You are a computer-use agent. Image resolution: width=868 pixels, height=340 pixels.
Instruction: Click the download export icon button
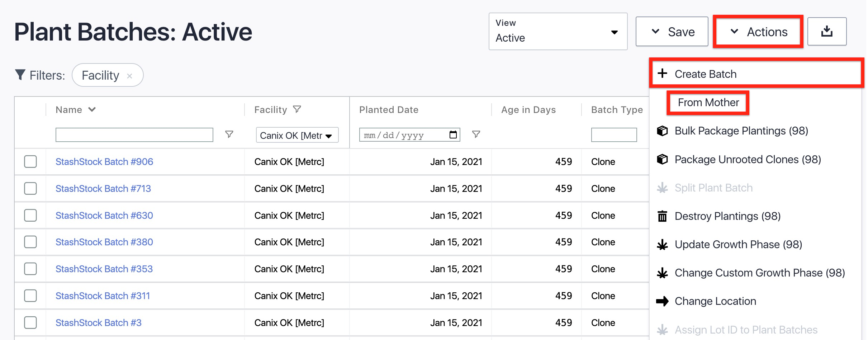[826, 32]
